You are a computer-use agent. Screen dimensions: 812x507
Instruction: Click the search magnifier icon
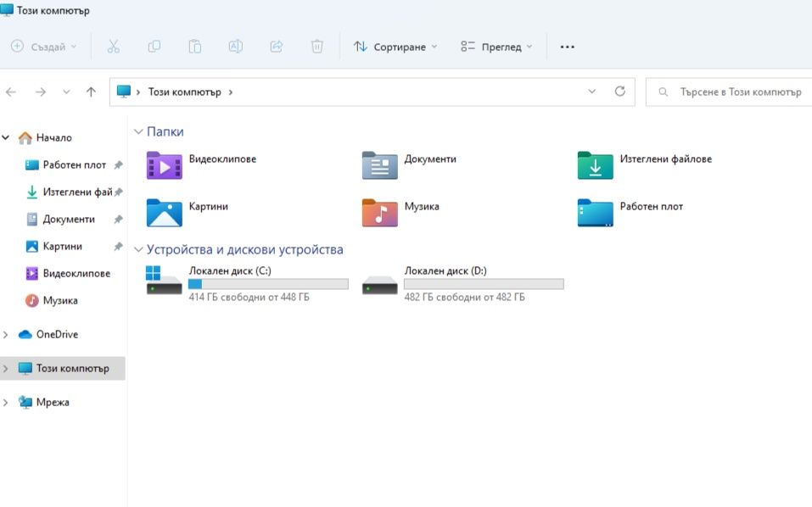(663, 92)
